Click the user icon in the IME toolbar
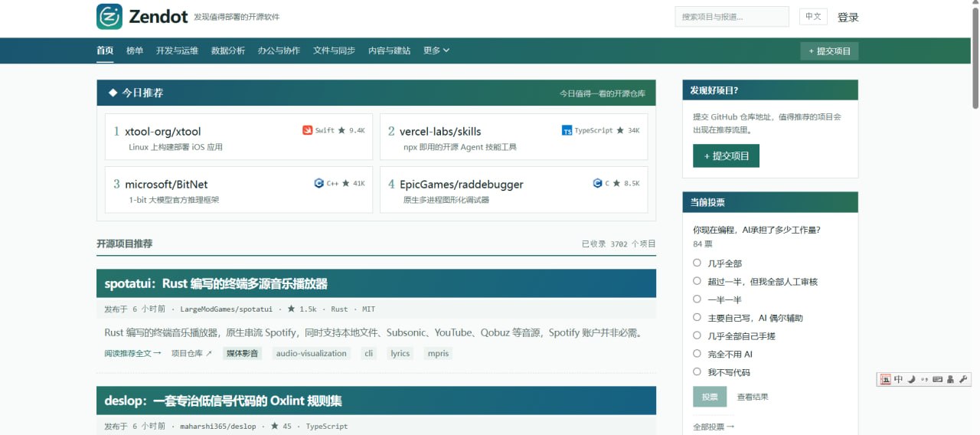 click(950, 379)
